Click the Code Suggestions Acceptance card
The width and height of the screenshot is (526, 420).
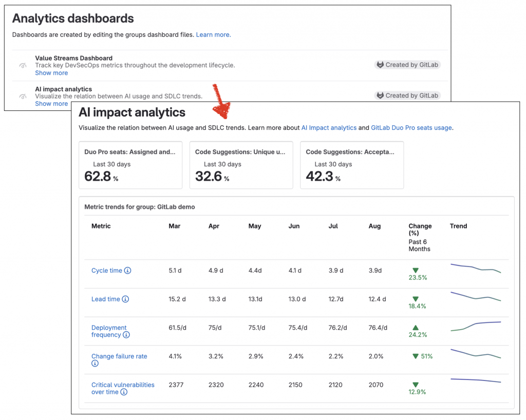tap(352, 165)
